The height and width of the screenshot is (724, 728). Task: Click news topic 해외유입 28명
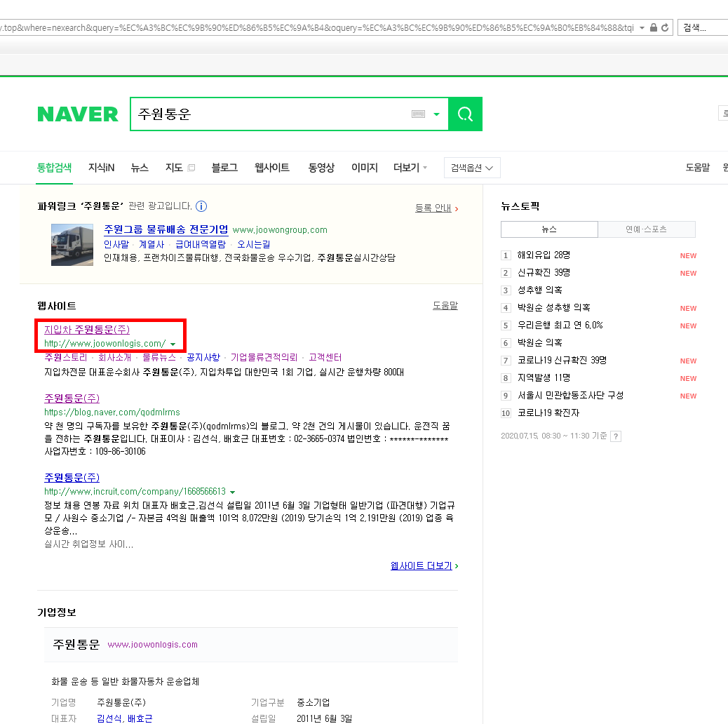(544, 255)
